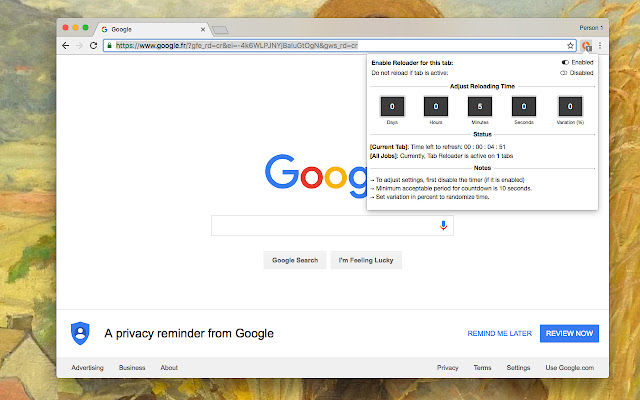Click the browser back arrow

click(65, 46)
